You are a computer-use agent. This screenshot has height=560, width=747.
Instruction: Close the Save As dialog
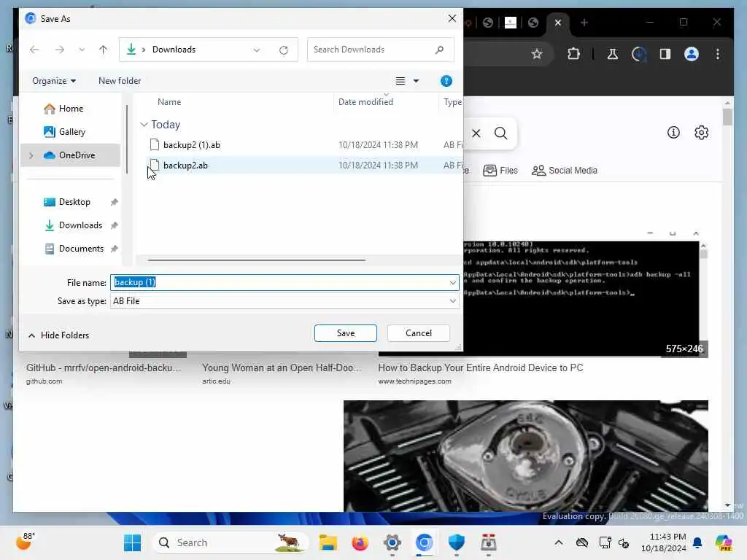[452, 18]
